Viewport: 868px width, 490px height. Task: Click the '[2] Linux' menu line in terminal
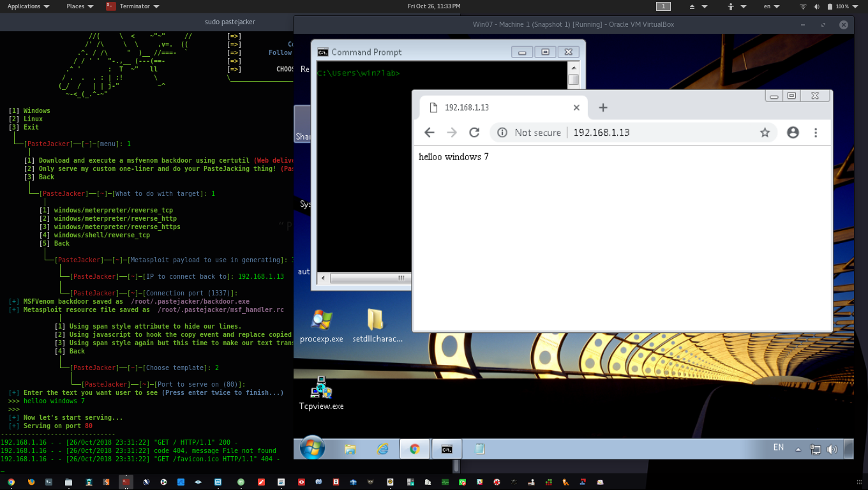pos(26,119)
